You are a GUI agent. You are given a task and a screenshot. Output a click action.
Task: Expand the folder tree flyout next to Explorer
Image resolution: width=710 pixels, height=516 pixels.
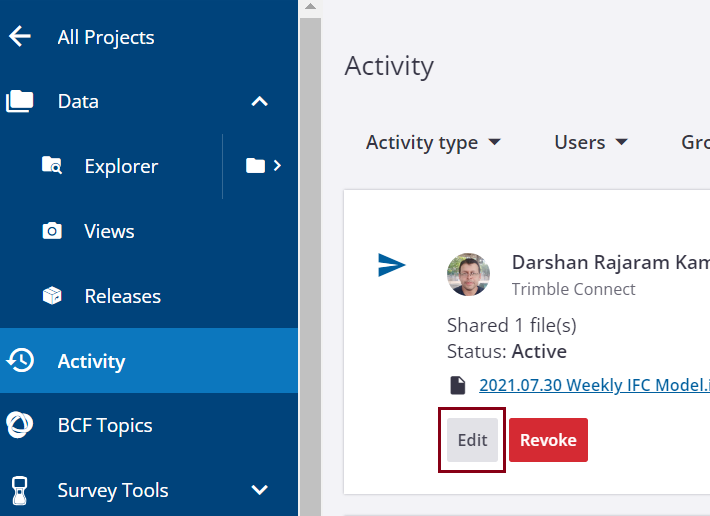coord(264,166)
